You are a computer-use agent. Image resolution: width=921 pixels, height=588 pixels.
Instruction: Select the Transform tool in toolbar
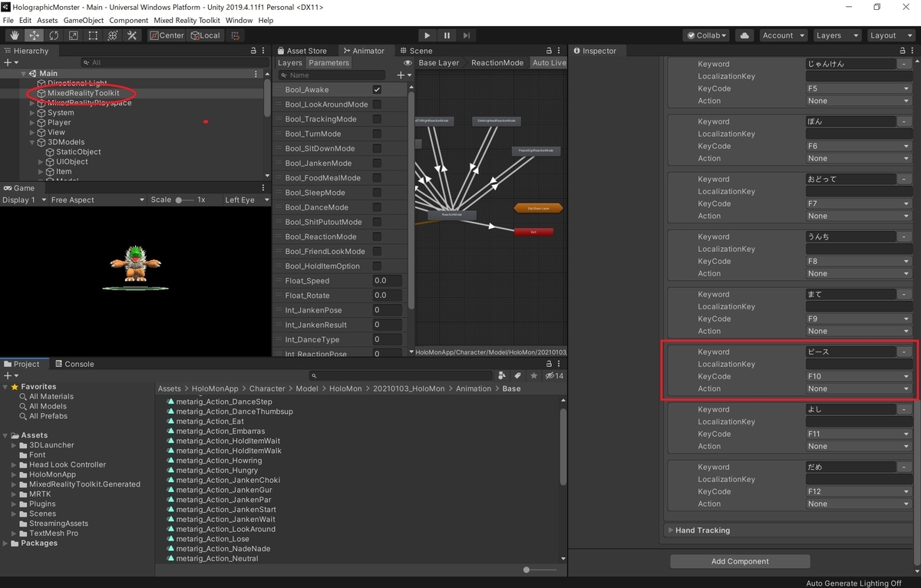(112, 35)
